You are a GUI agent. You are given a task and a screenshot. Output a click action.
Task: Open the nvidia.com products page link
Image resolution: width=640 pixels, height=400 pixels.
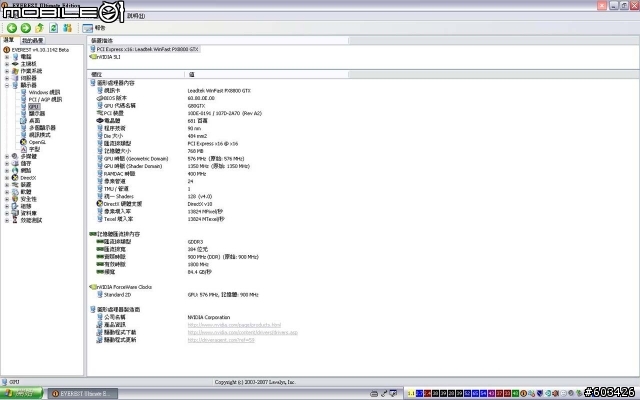click(234, 325)
